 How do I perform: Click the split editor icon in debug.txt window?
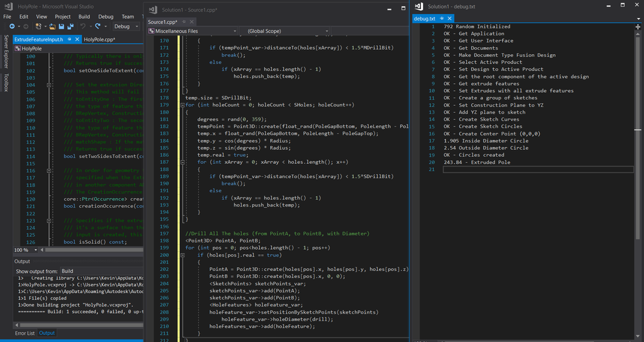pyautogui.click(x=638, y=26)
